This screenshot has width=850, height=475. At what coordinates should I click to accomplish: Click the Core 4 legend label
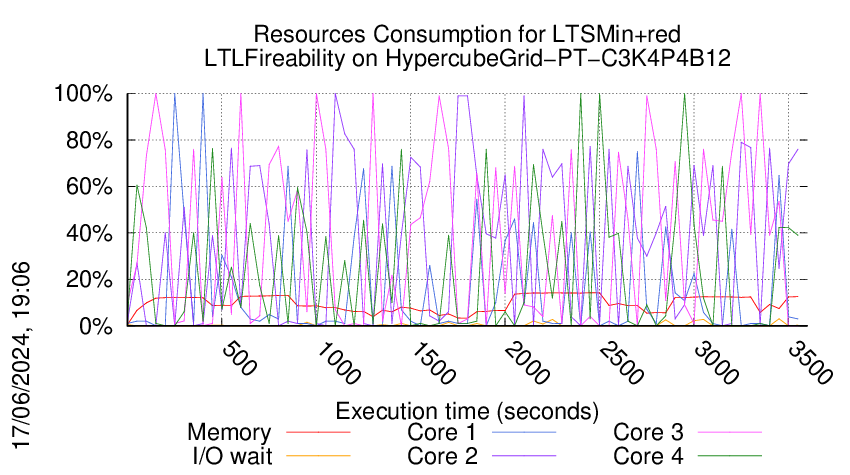pos(648,456)
